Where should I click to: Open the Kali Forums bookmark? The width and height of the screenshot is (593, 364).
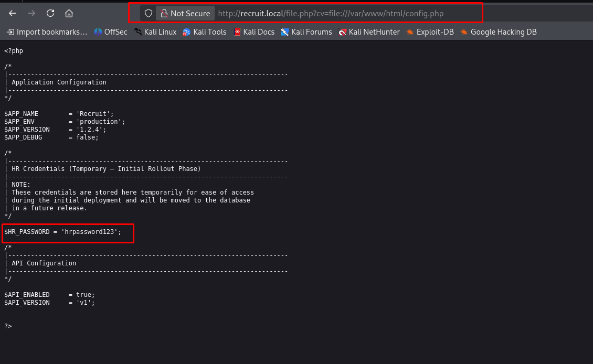(x=306, y=32)
